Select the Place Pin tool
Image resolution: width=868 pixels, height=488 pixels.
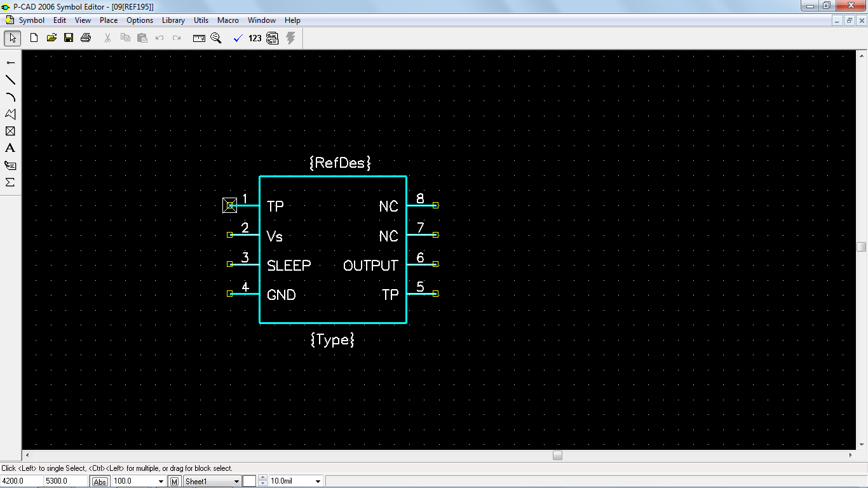(x=10, y=62)
